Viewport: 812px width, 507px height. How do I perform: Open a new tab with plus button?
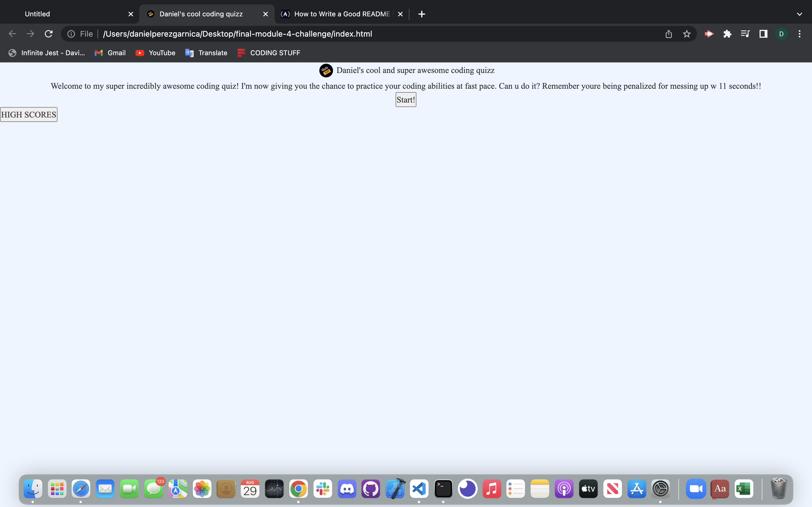422,14
